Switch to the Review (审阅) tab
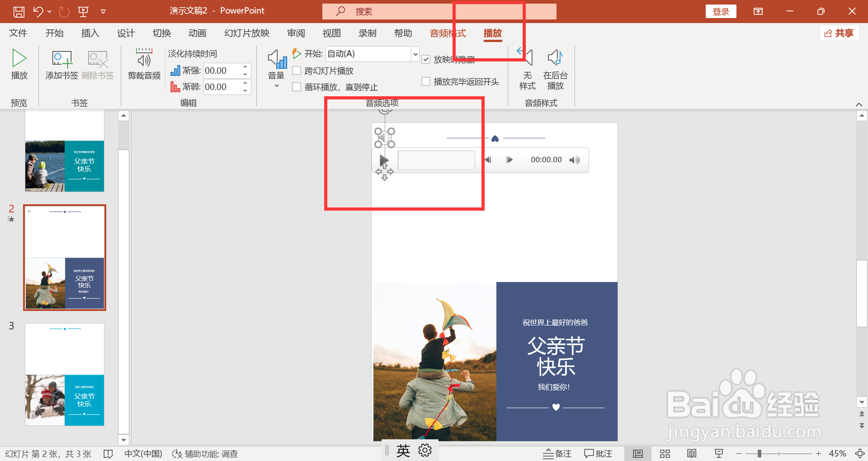Screen dimensions: 868x461 (296, 33)
